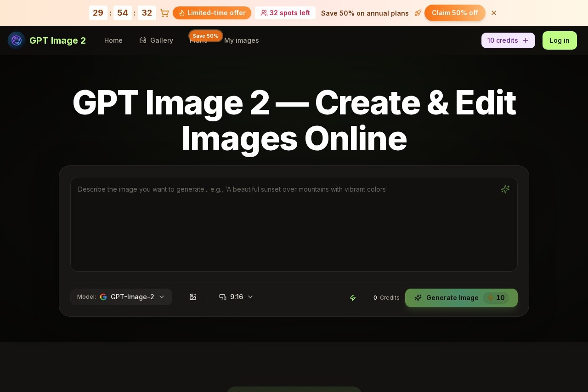The height and width of the screenshot is (392, 588).
Task: Open the 9:16 aspect ratio dropdown
Action: [236, 297]
